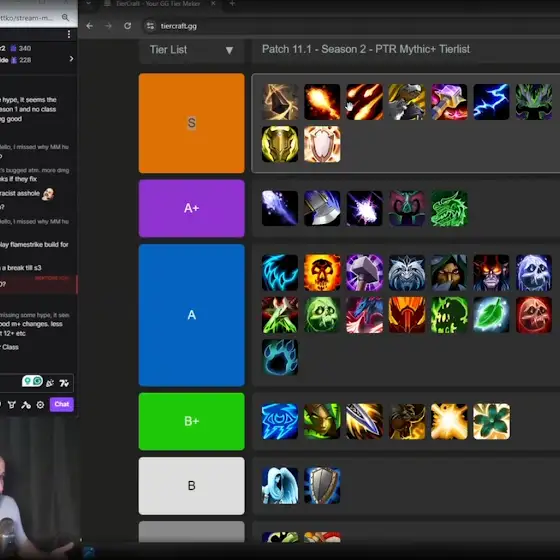
Task: Pick the falling flaming meteors icon in S tier
Action: [364, 102]
